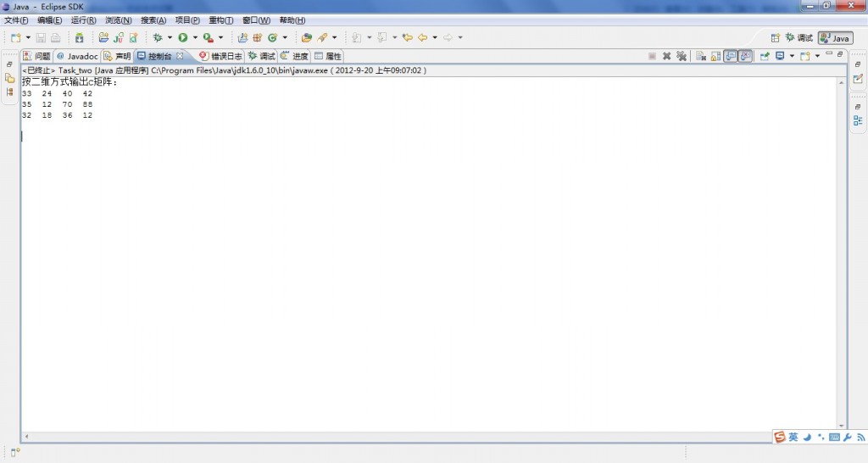
Task: Click the Search flashlight icon
Action: [x=322, y=37]
